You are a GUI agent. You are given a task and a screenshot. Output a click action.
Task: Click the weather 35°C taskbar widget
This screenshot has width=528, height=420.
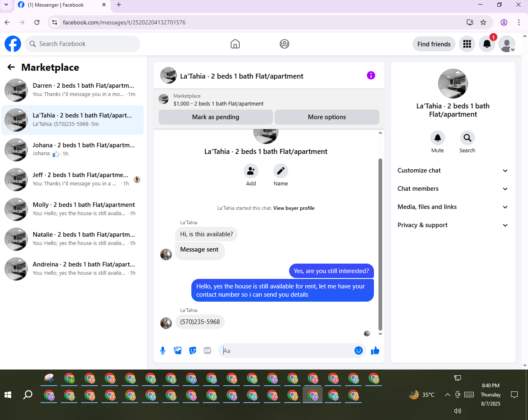pyautogui.click(x=422, y=395)
